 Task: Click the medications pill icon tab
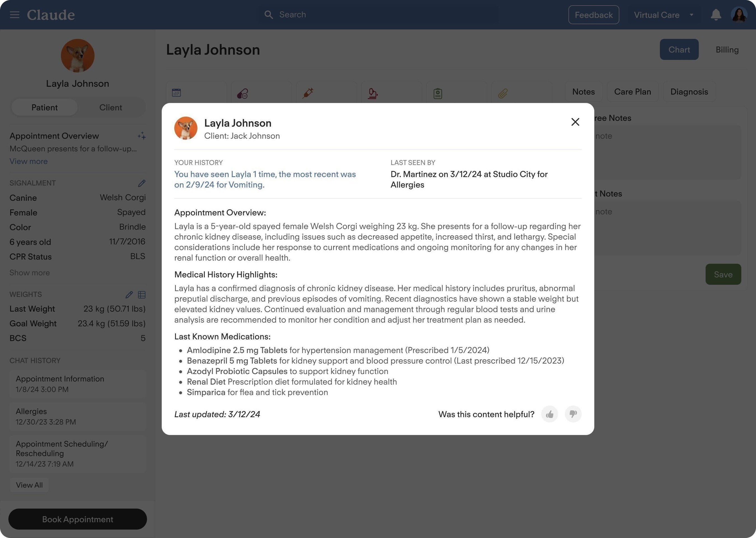[x=242, y=93]
